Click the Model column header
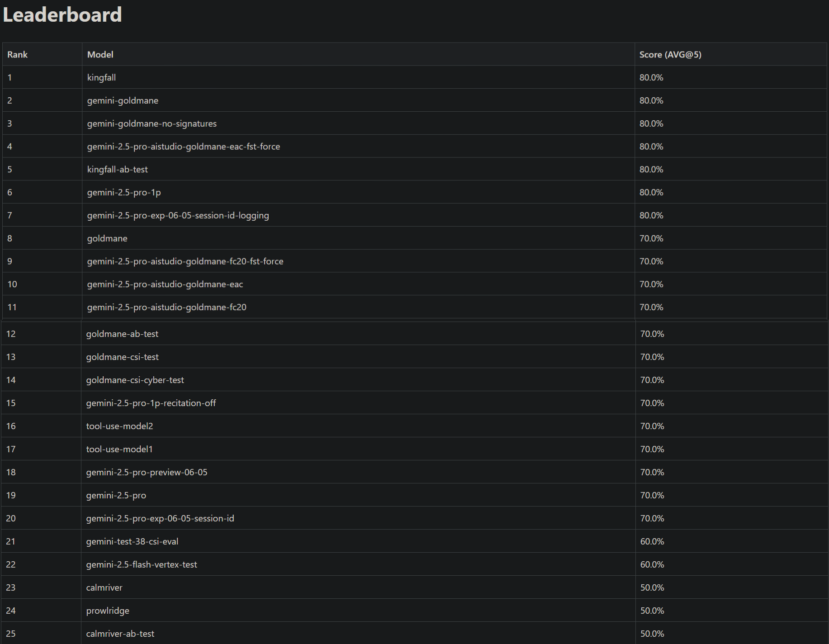 pos(100,55)
